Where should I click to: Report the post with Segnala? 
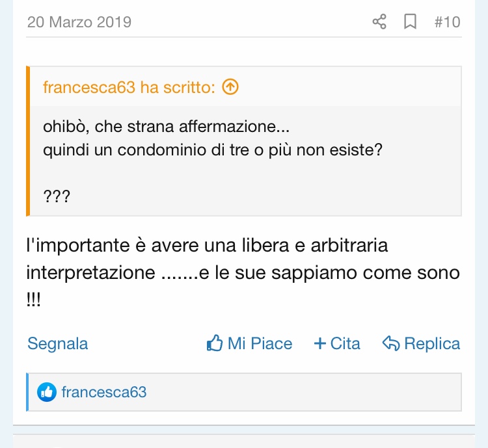pos(57,344)
